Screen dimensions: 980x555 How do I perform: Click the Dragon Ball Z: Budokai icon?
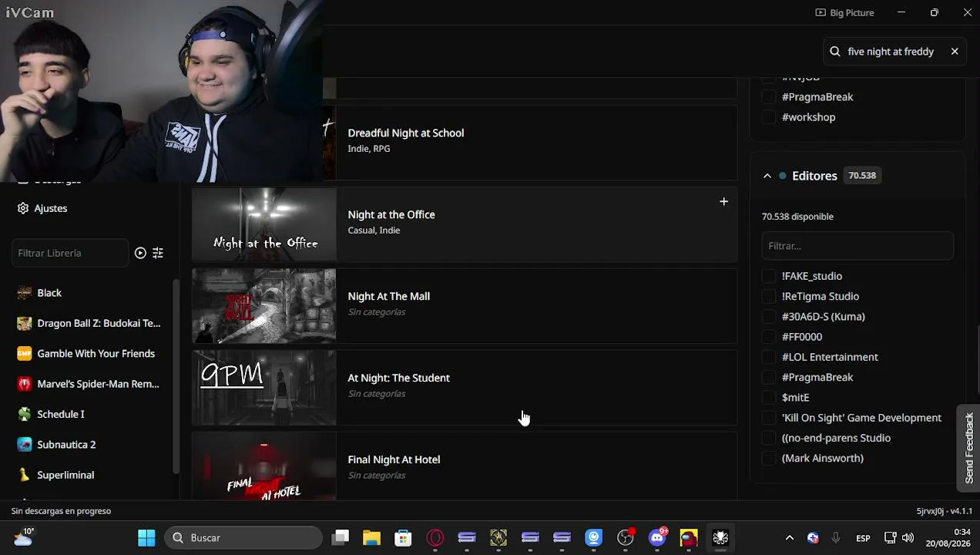pos(25,323)
